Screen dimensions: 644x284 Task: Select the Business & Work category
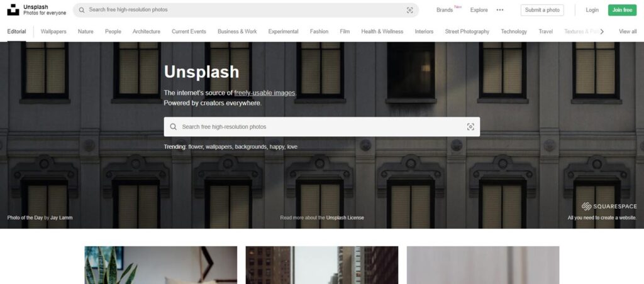click(237, 31)
